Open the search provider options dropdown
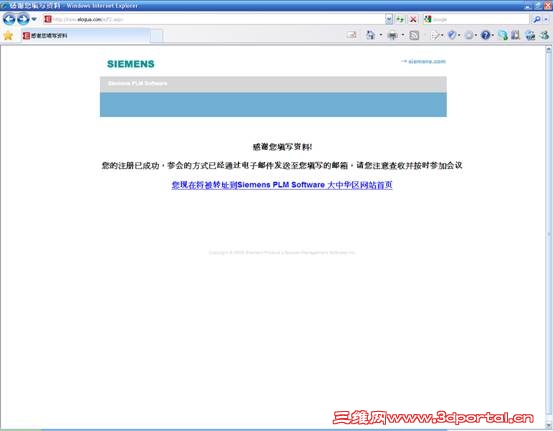The height and width of the screenshot is (431, 553). click(x=546, y=19)
